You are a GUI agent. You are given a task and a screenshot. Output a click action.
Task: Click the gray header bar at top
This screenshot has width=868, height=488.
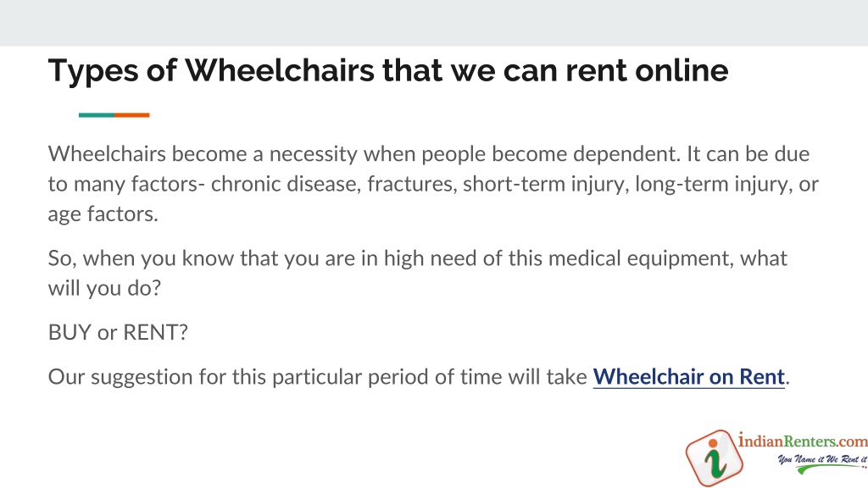(x=434, y=23)
